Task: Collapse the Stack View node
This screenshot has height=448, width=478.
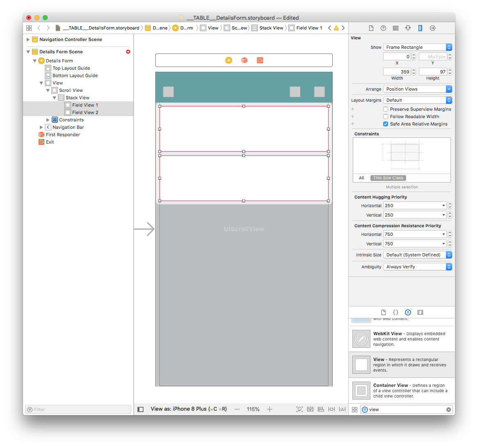Action: (55, 98)
